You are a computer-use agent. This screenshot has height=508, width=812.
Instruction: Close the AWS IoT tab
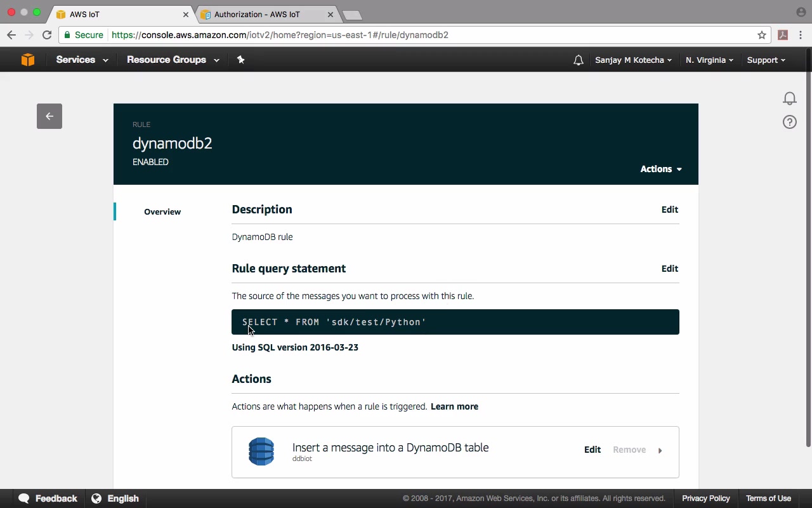186,14
